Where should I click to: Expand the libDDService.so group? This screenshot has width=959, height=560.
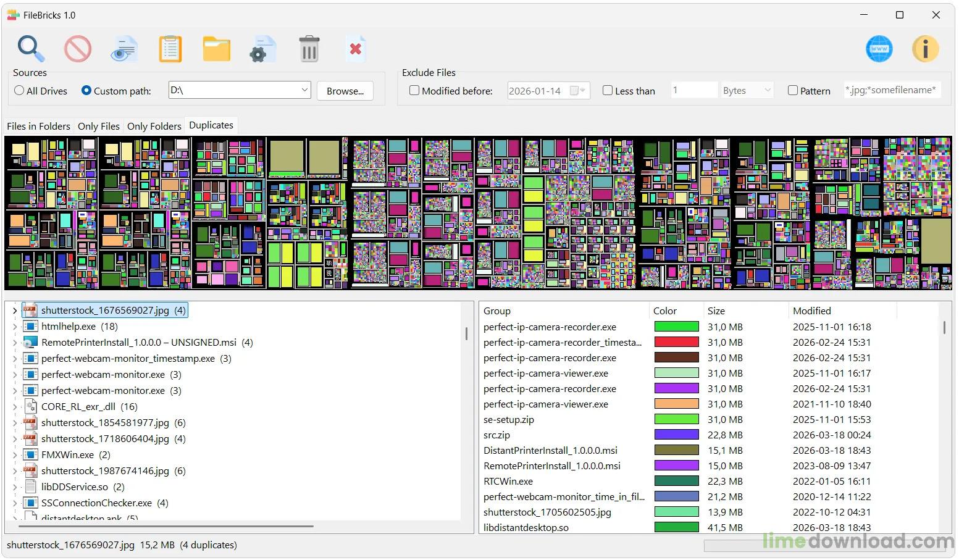(15, 487)
